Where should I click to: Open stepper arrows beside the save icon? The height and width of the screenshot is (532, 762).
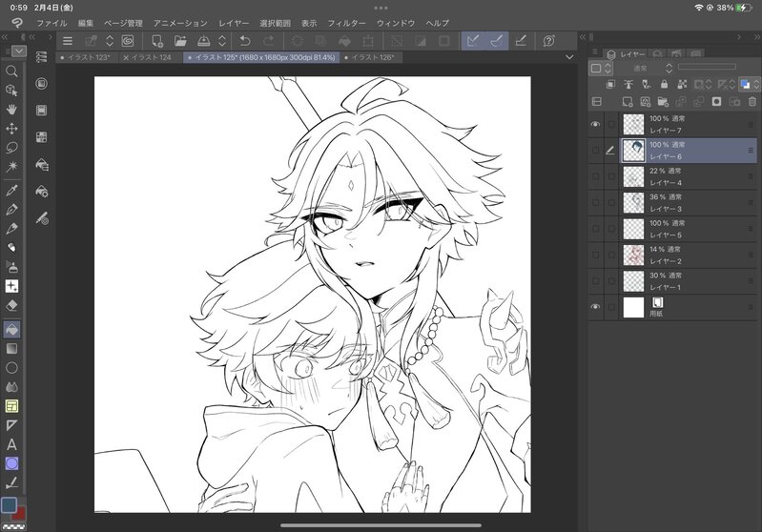222,41
